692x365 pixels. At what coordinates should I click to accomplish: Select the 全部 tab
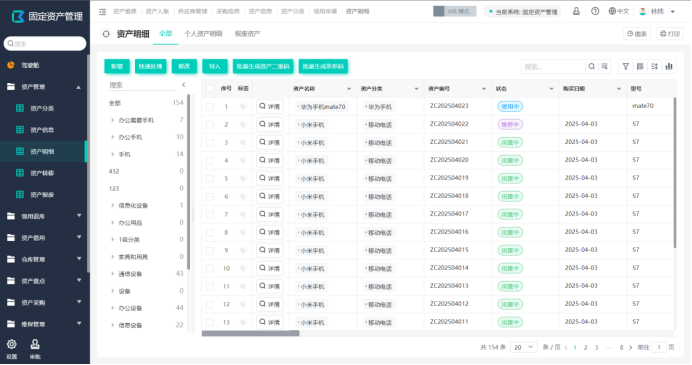165,34
